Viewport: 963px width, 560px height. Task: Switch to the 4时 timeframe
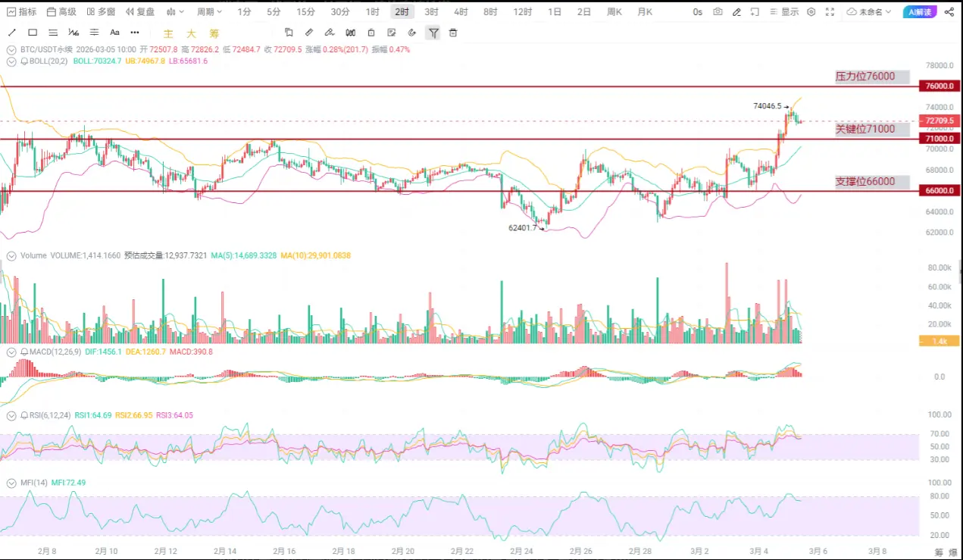[x=461, y=12]
